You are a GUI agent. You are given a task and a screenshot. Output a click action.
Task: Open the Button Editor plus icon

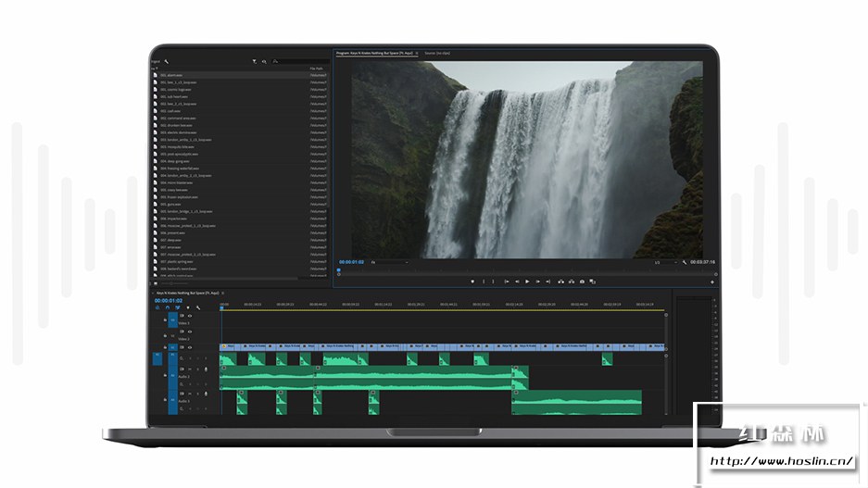[711, 282]
